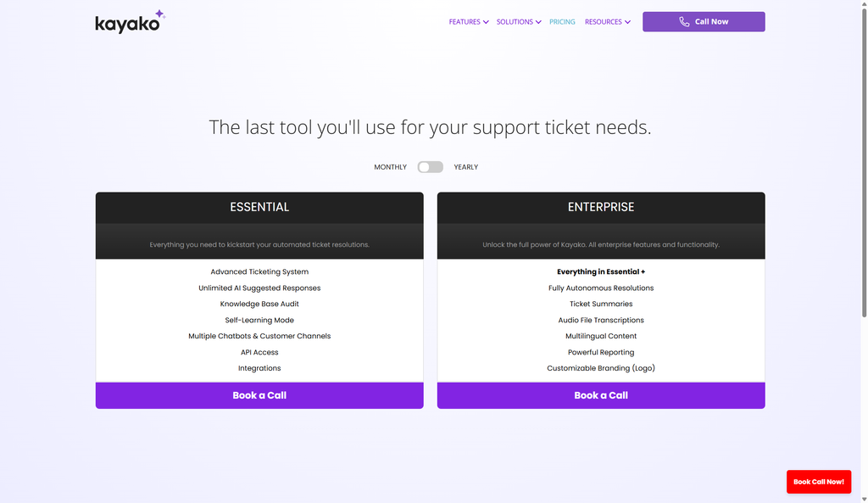This screenshot has height=503, width=868.
Task: Click the scrollbar down arrow
Action: [x=863, y=498]
